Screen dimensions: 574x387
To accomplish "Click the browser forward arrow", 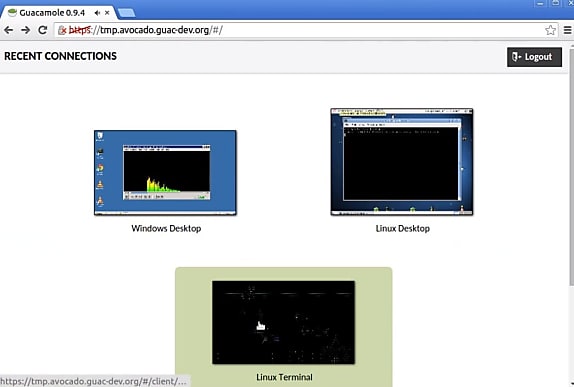I will coord(25,30).
